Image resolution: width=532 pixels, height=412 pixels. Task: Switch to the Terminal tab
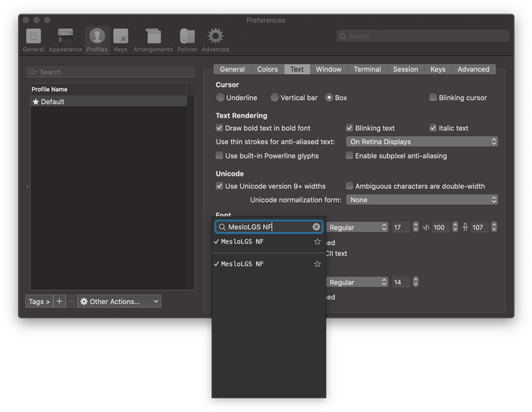coord(366,69)
